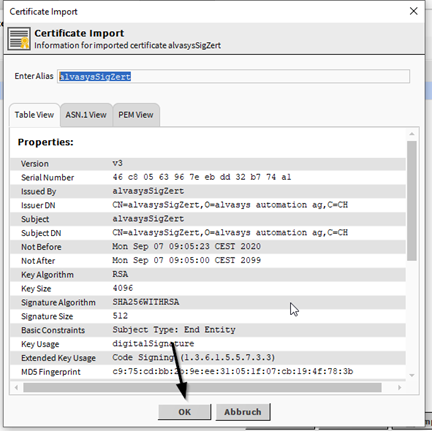Click the horizontal scrollbar thumb
Image resolution: width=432 pixels, height=431 pixels.
coord(202,387)
